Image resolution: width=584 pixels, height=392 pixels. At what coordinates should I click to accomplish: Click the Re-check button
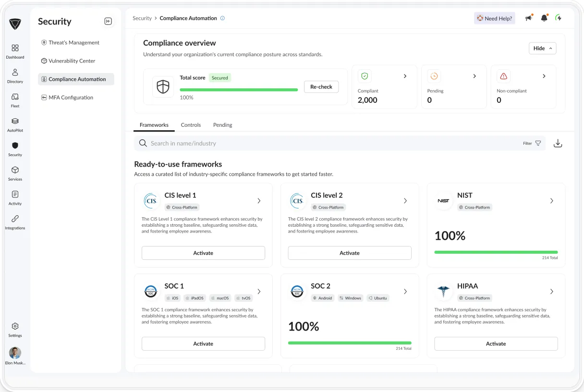click(x=321, y=86)
